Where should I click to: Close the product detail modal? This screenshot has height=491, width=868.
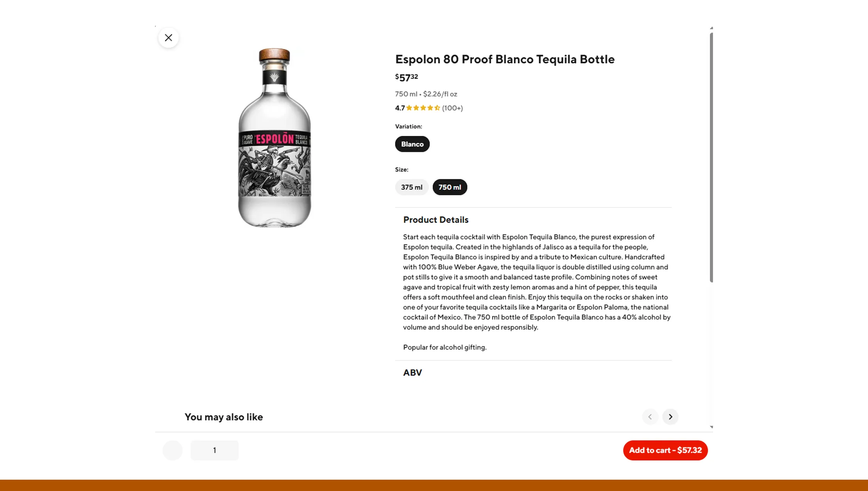tap(168, 37)
